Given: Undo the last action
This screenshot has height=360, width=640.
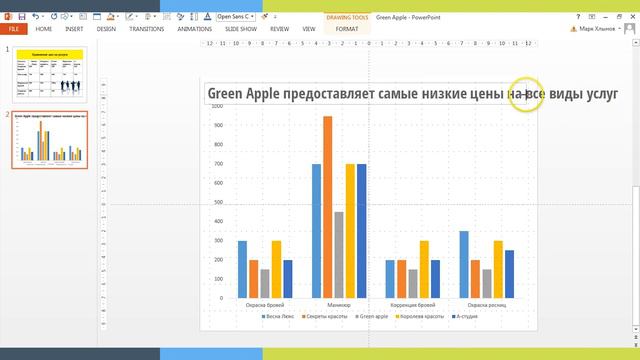Looking at the screenshot, I should (36, 17).
